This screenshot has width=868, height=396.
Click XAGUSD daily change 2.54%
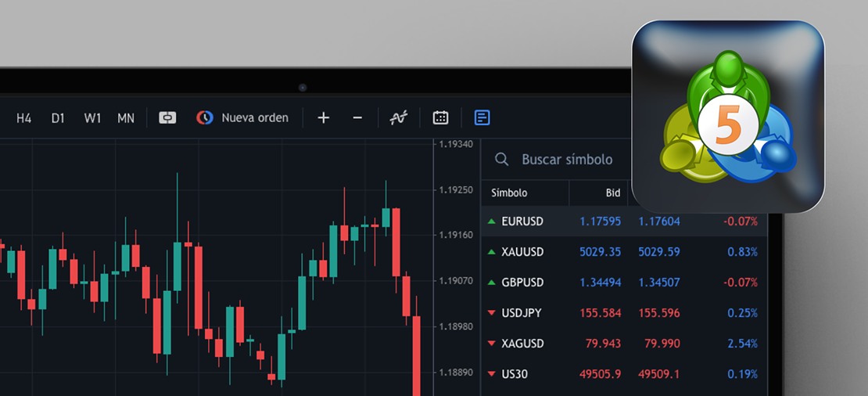click(x=742, y=344)
